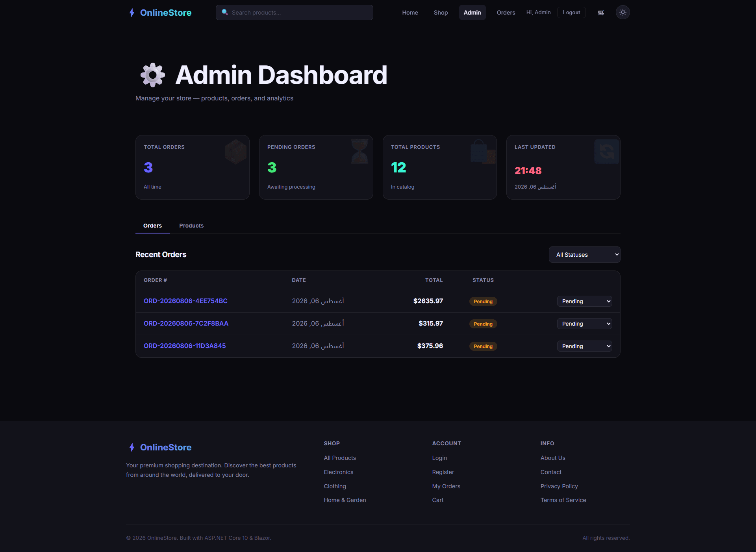Open All Products footer link
This screenshot has width=756, height=552.
pos(340,458)
